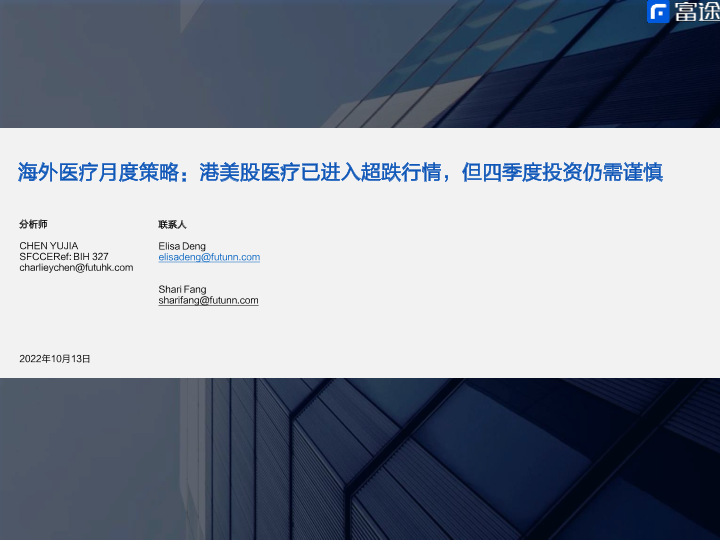Click the SFC CE Ref: BIH 327 line
The height and width of the screenshot is (540, 720).
point(64,256)
